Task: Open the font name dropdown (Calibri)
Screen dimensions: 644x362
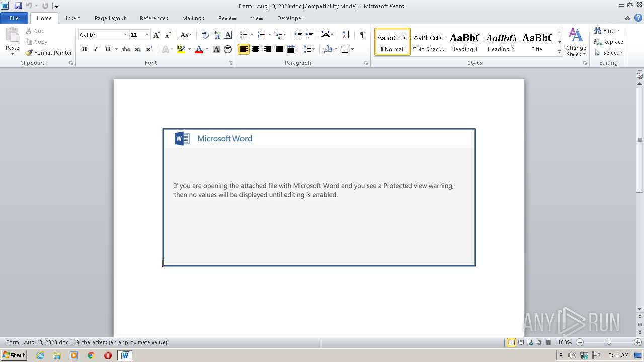Action: click(x=125, y=35)
